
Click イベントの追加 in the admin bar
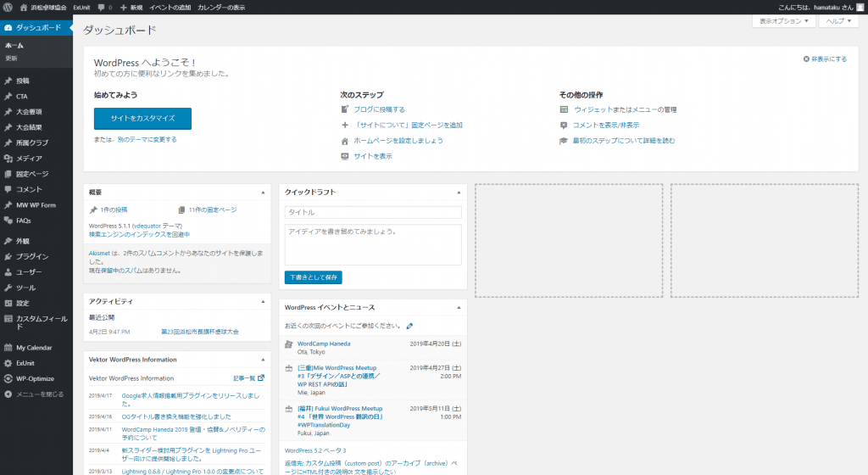[x=170, y=7]
